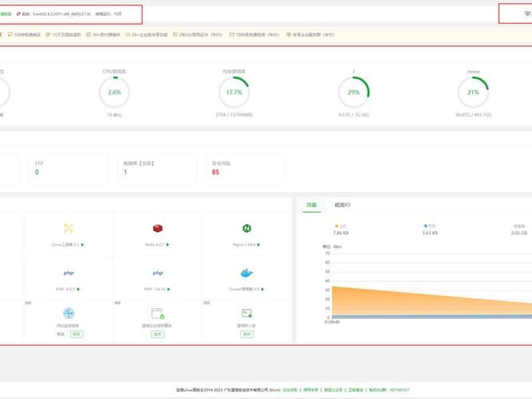Click the 5-minute response icon in banner
The width and height of the screenshot is (532, 399).
(10, 35)
